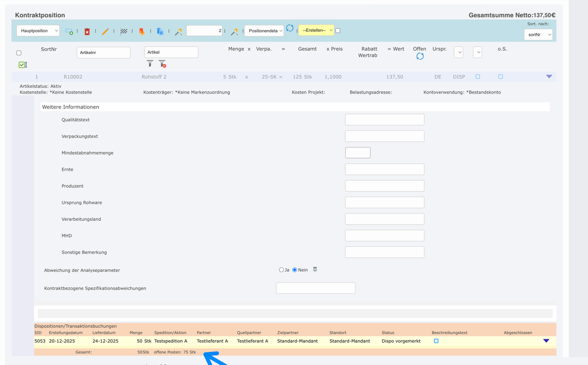588x365 pixels.
Task: Open the --Erstellen-- dropdown
Action: 316,30
